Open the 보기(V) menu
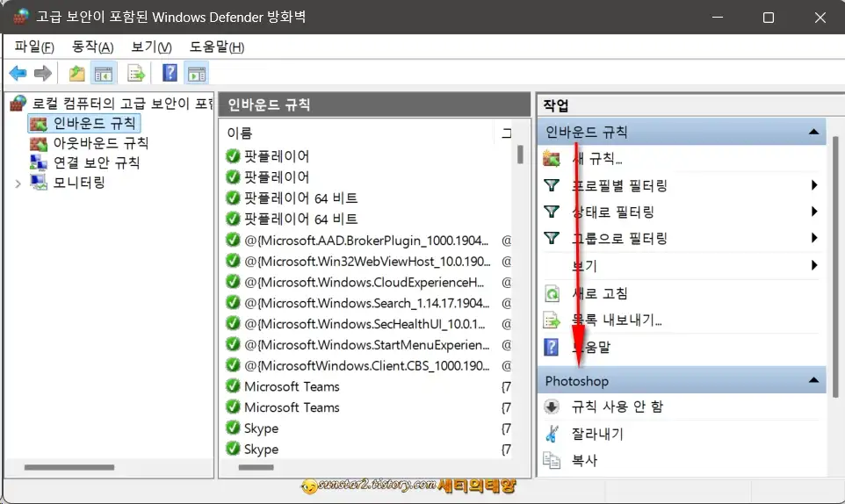 (151, 47)
